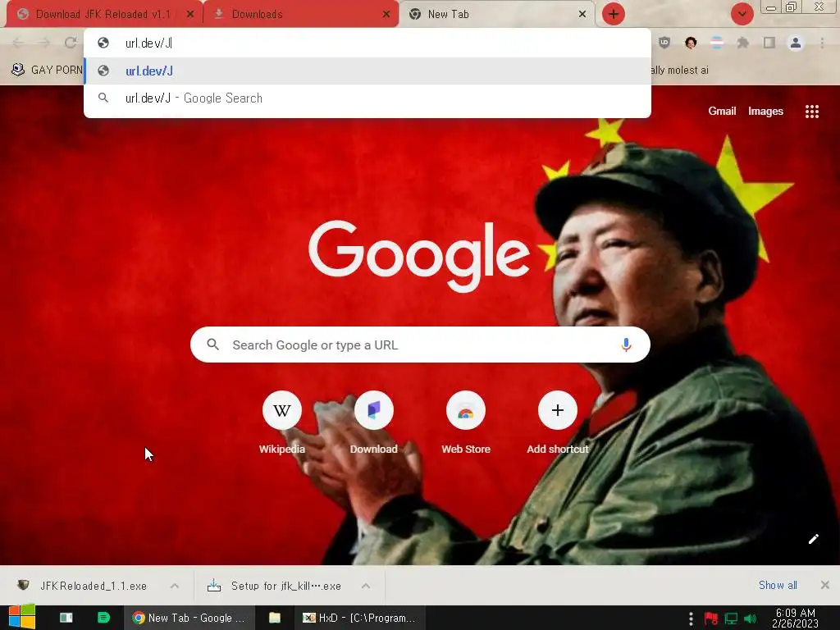This screenshot has width=840, height=630.
Task: Start voice search with microphone
Action: [626, 345]
